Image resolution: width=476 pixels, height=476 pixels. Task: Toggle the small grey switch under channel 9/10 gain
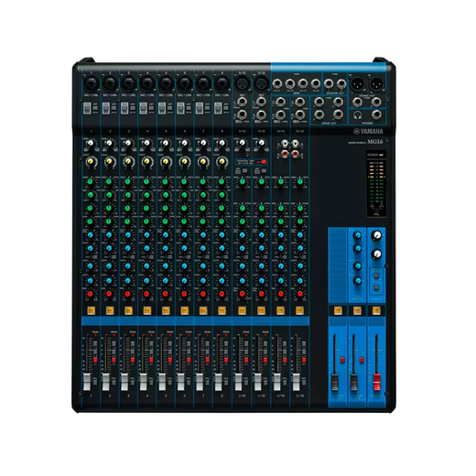click(245, 171)
